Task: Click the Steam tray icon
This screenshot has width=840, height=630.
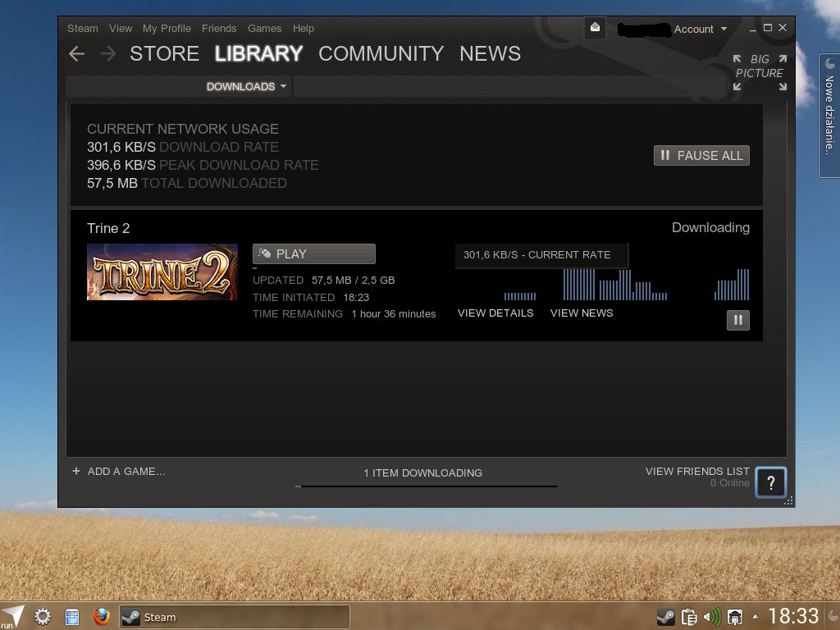Action: click(x=665, y=617)
